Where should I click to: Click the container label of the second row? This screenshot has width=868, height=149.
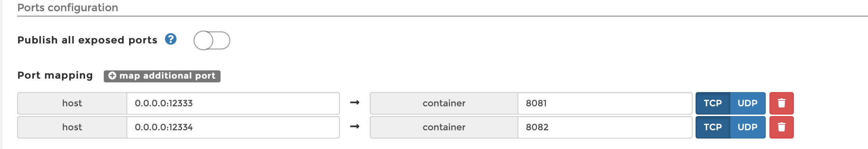pyautogui.click(x=444, y=127)
